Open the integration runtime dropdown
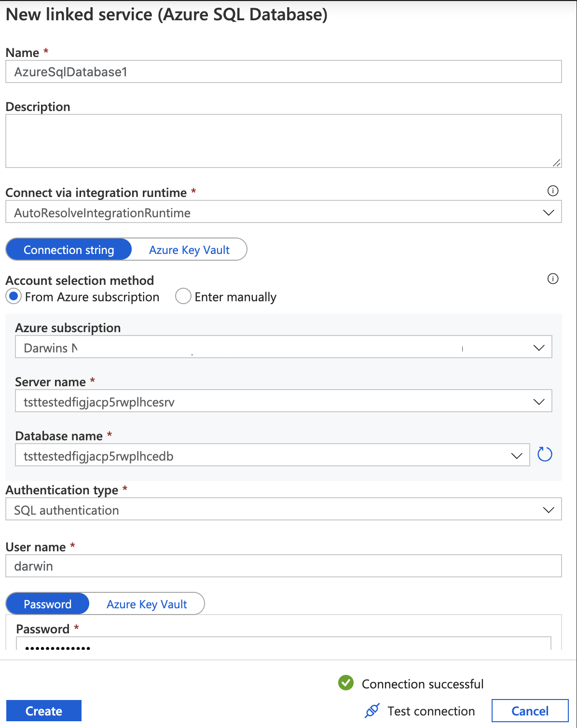Image resolution: width=577 pixels, height=728 pixels. 284,212
